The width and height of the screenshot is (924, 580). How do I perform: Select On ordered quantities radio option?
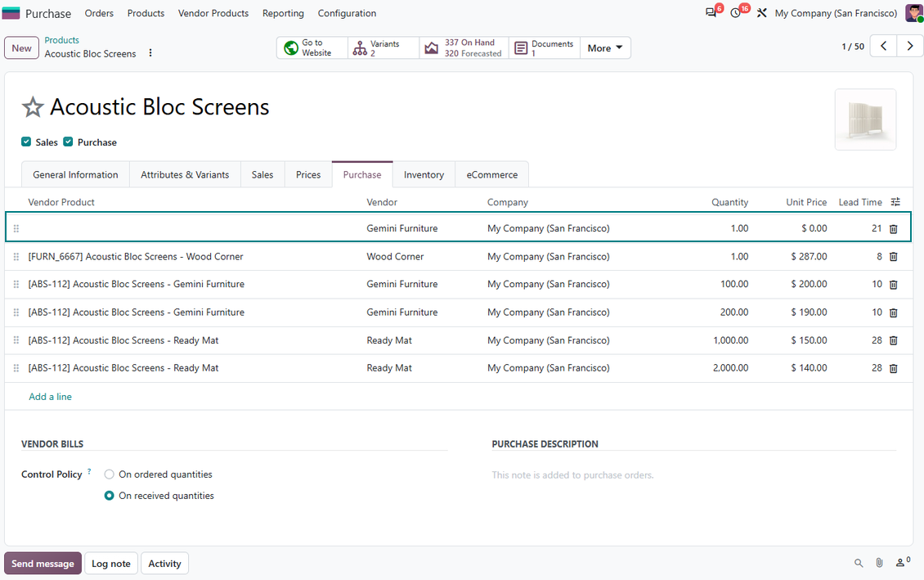109,474
